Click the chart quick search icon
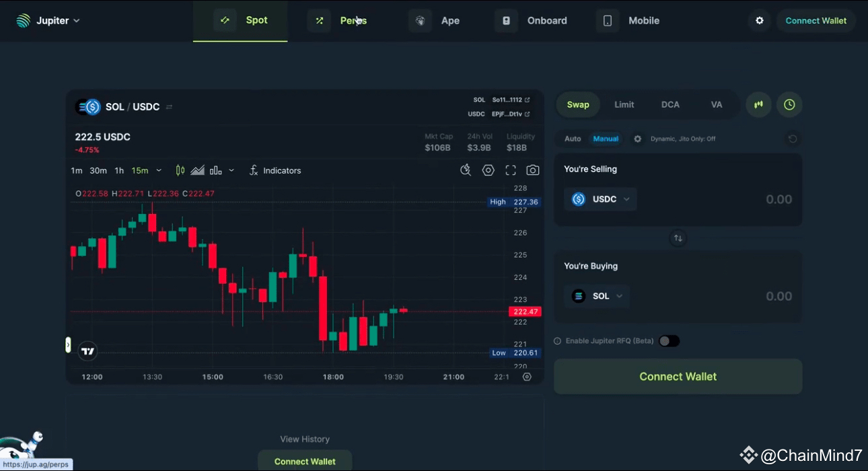This screenshot has width=868, height=471. pos(466,170)
